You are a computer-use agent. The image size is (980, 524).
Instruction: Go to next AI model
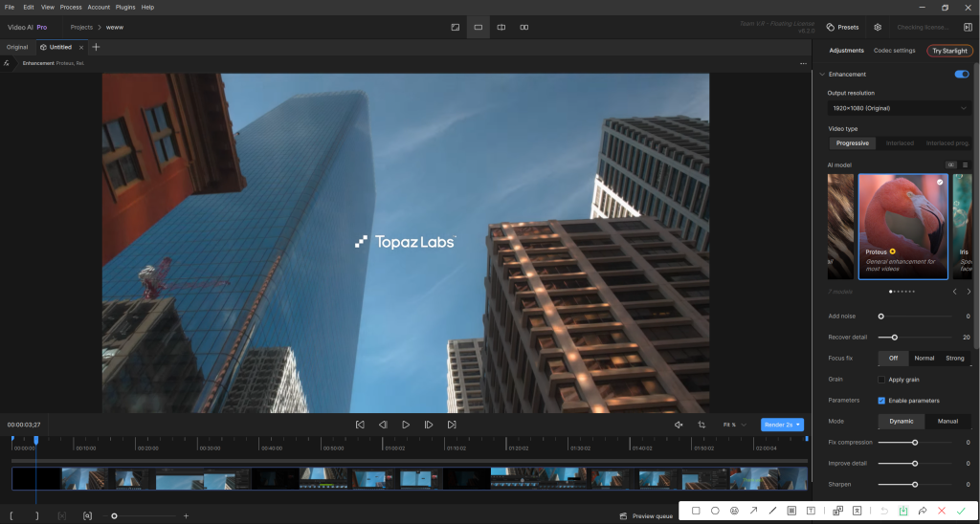pos(969,292)
